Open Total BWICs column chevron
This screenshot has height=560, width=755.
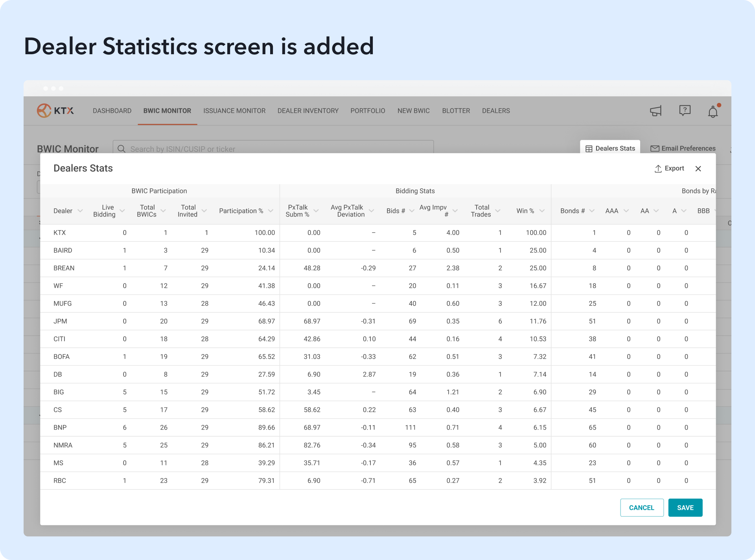pos(163,211)
